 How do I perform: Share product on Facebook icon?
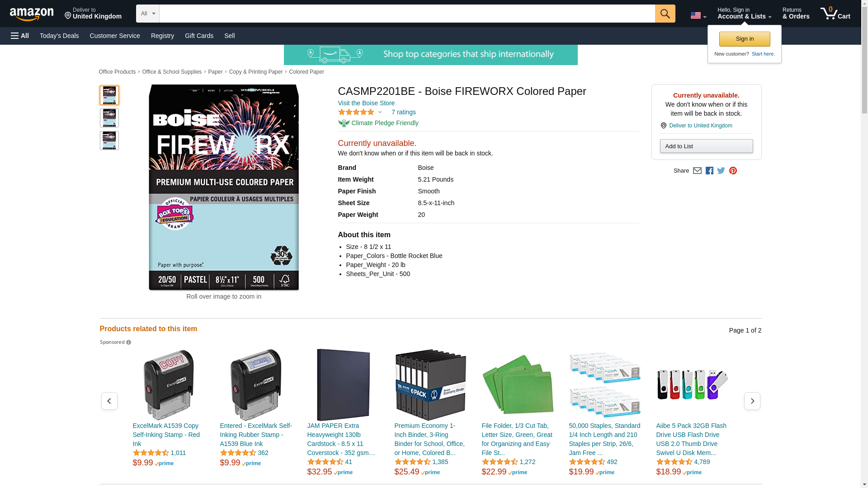tap(709, 171)
